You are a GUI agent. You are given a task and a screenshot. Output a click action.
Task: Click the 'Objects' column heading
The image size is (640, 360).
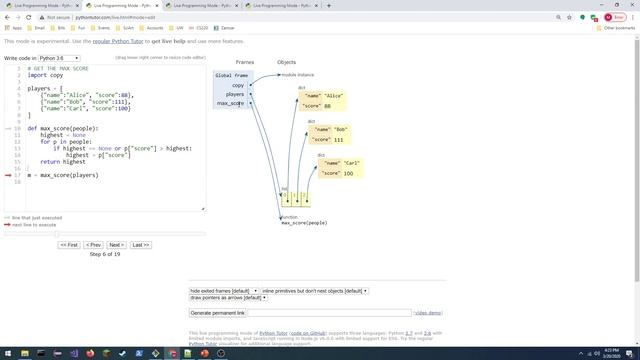(287, 62)
